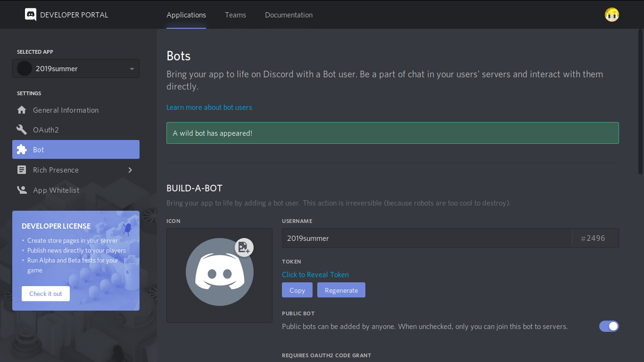Expand the Rich Presence submenu chevron

130,170
